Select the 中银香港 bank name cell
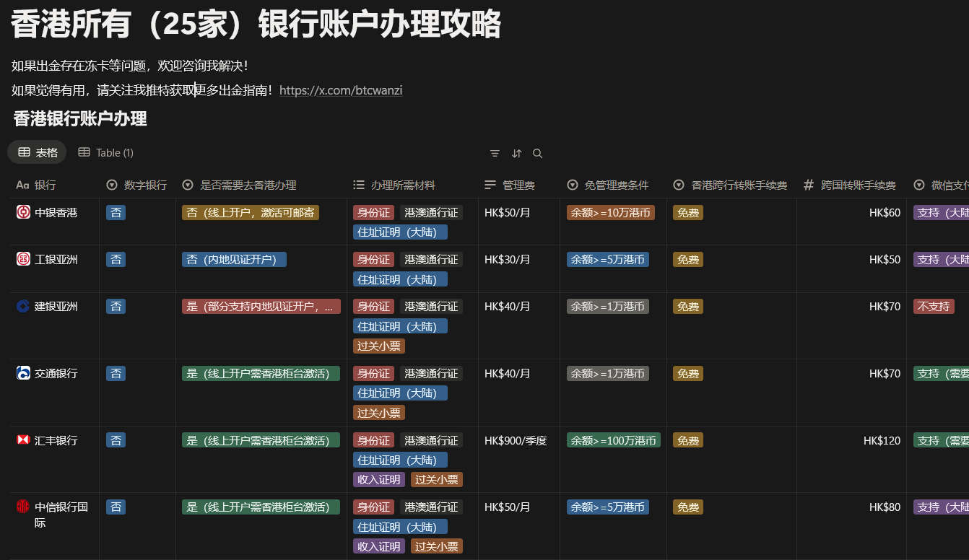969x560 pixels. [x=55, y=222]
